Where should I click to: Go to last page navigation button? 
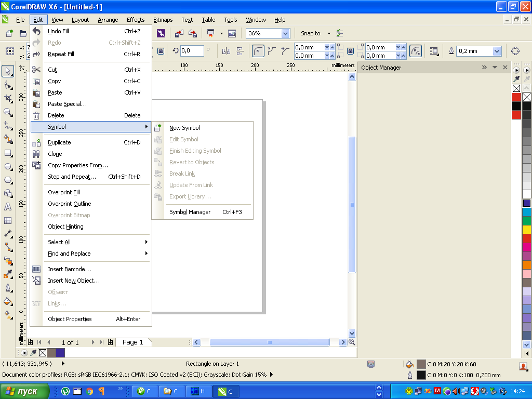point(101,342)
